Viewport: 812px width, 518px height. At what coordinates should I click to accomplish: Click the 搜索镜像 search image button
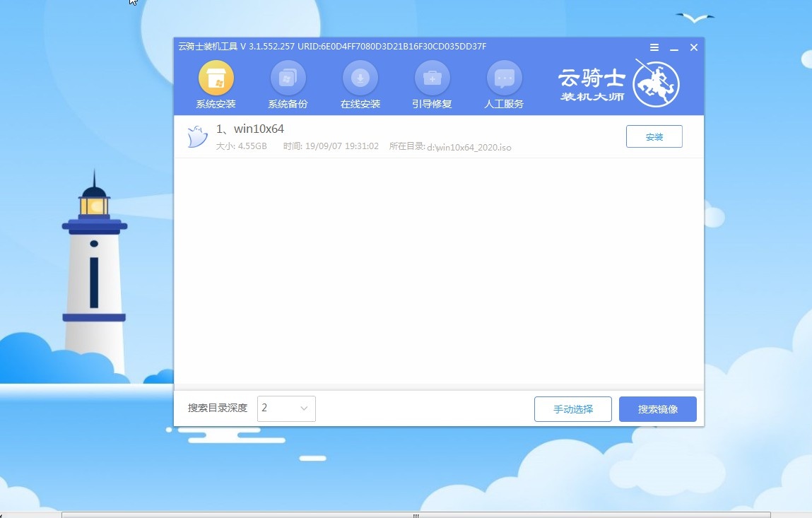pos(658,409)
